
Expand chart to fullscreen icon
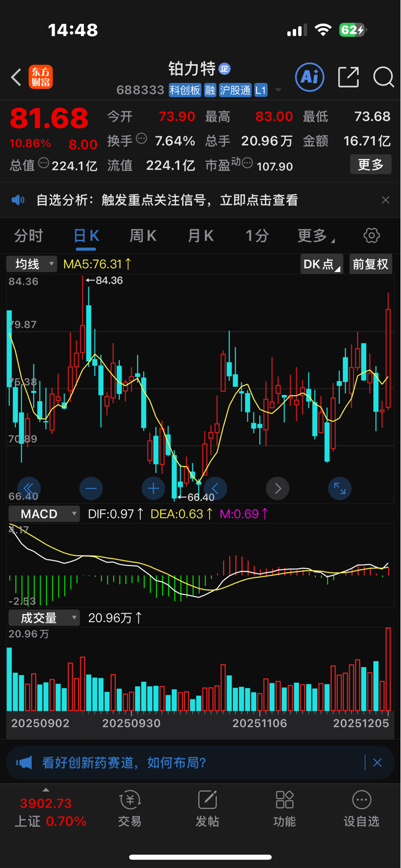pos(339,488)
